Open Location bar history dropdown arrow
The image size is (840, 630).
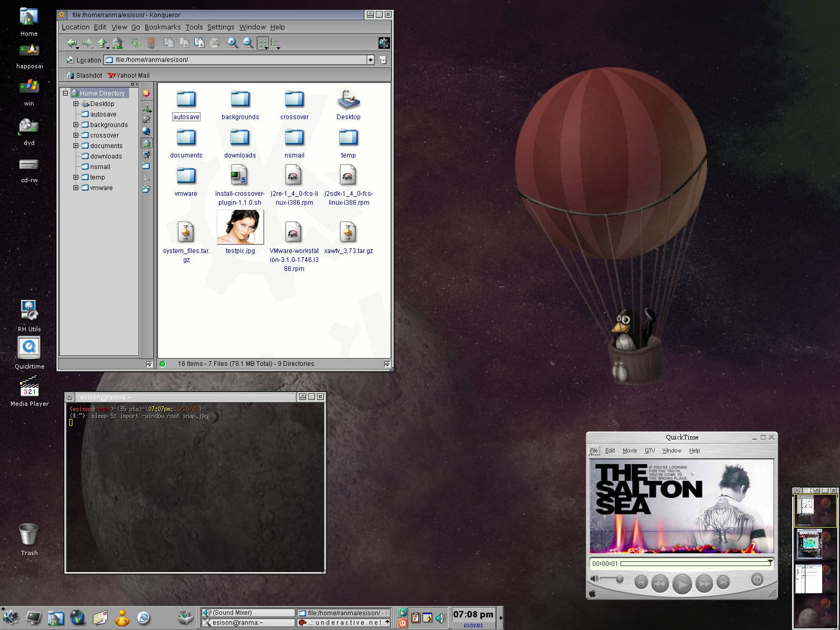pyautogui.click(x=370, y=60)
